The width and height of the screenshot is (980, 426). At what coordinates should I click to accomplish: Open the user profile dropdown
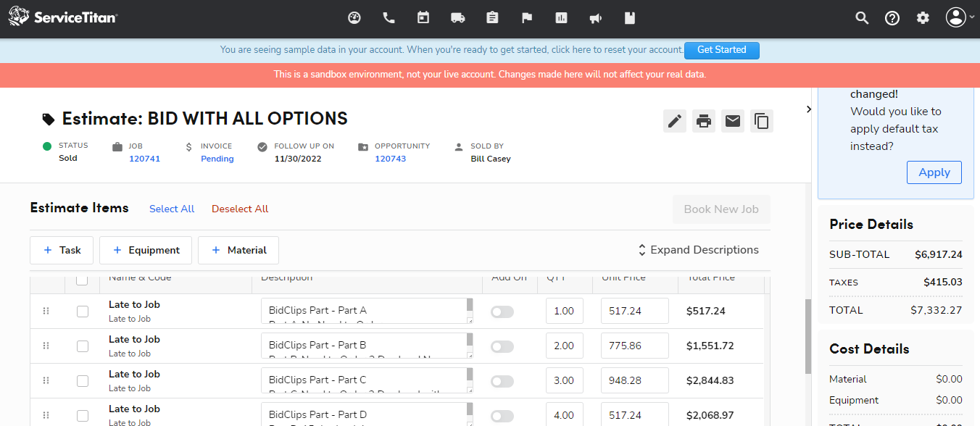960,18
